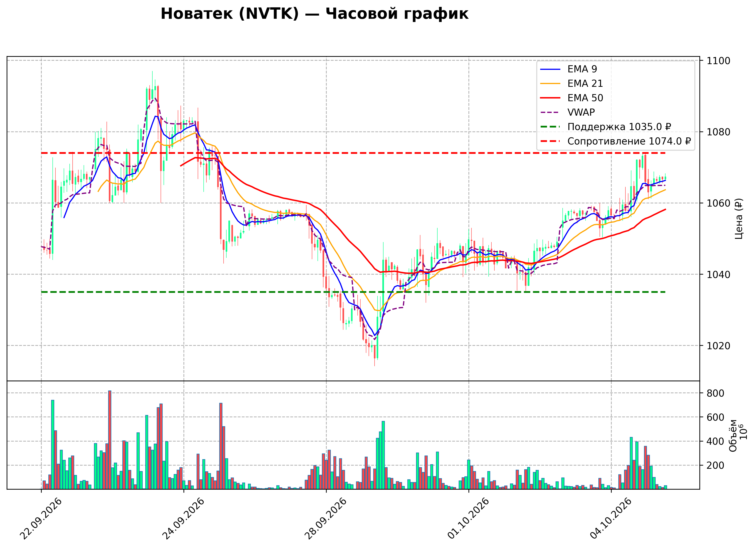Click the 1100 price axis label

pyautogui.click(x=719, y=61)
